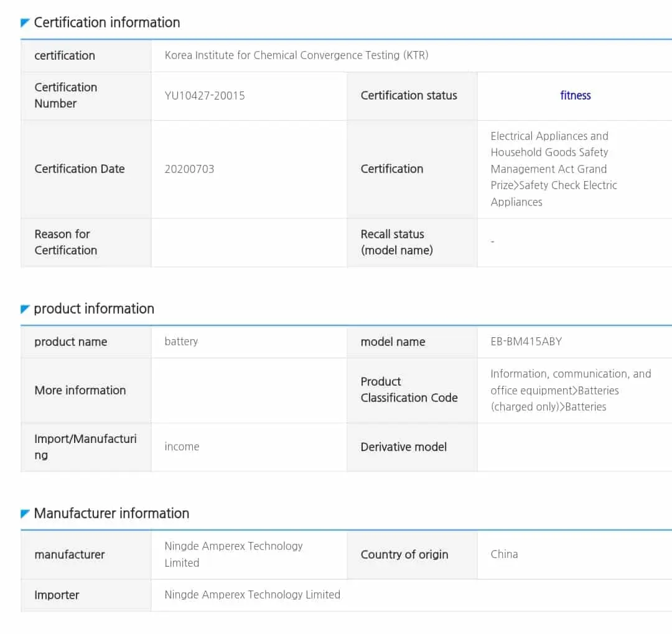Click the blue arrow beside product information
Image resolution: width=672 pixels, height=634 pixels.
[x=25, y=309]
